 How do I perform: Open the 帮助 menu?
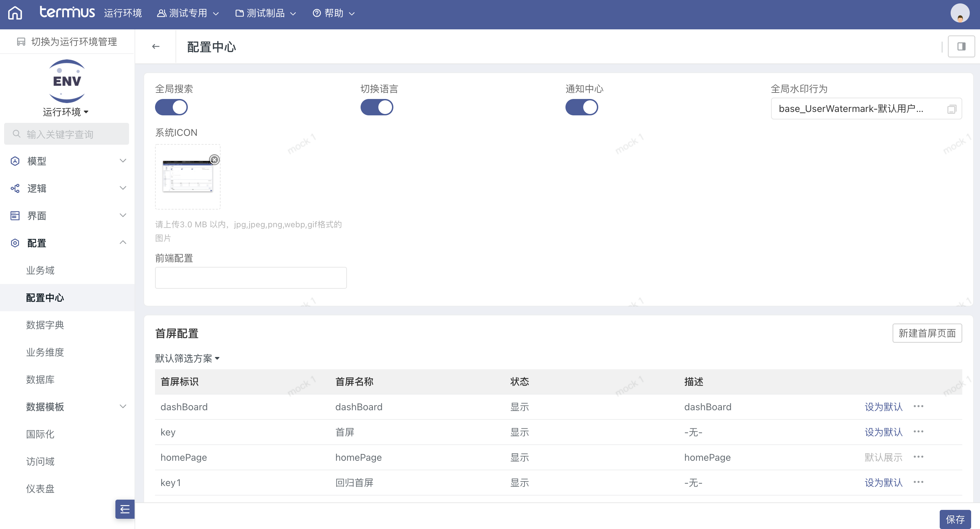(x=334, y=13)
